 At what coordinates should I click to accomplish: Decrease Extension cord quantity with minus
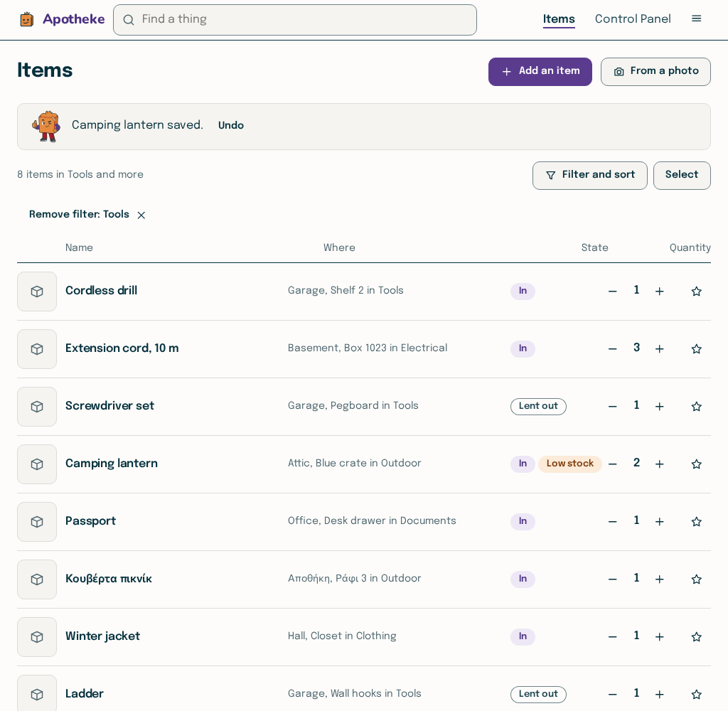coord(612,349)
